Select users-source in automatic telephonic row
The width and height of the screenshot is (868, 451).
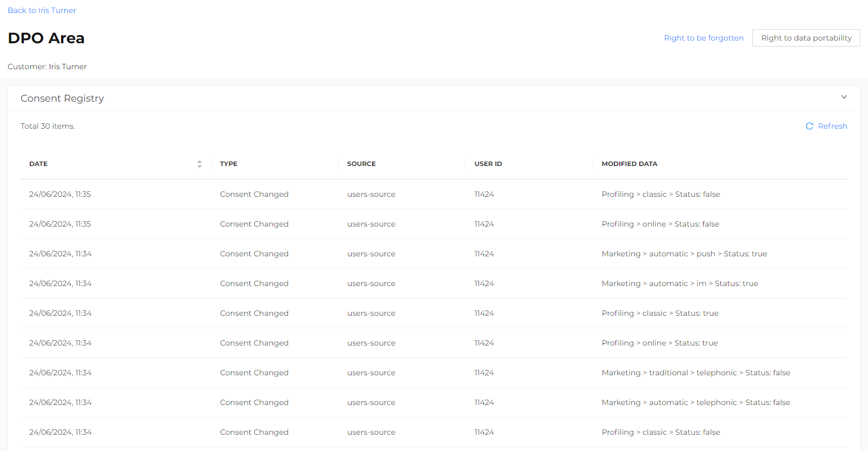click(x=371, y=402)
